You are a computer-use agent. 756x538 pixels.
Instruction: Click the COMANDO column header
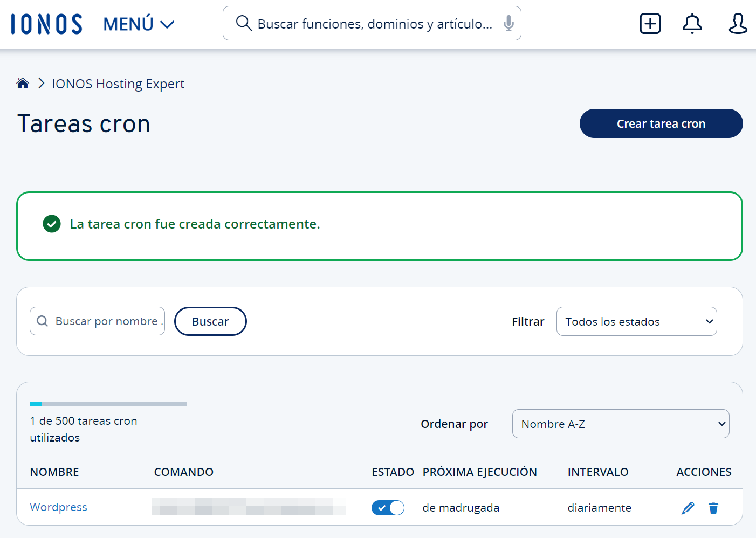184,472
